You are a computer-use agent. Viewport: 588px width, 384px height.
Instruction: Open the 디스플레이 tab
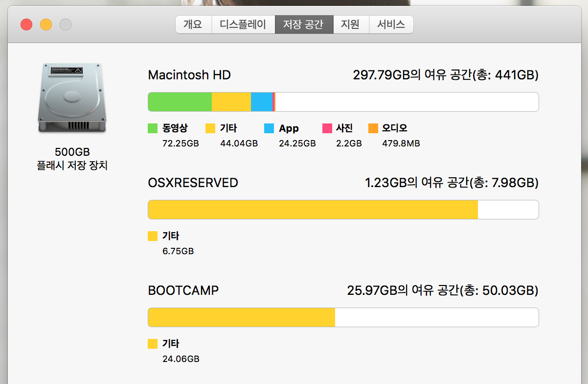click(x=243, y=24)
